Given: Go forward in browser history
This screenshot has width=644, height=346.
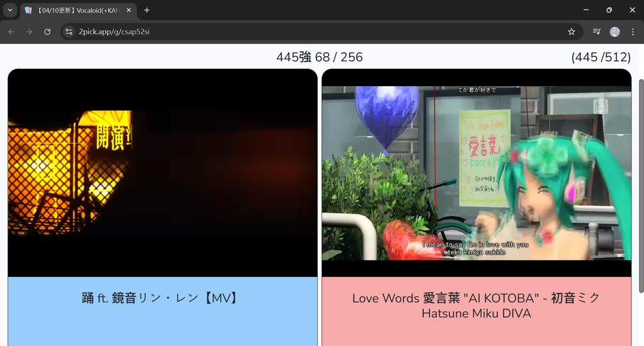Looking at the screenshot, I should pos(29,31).
